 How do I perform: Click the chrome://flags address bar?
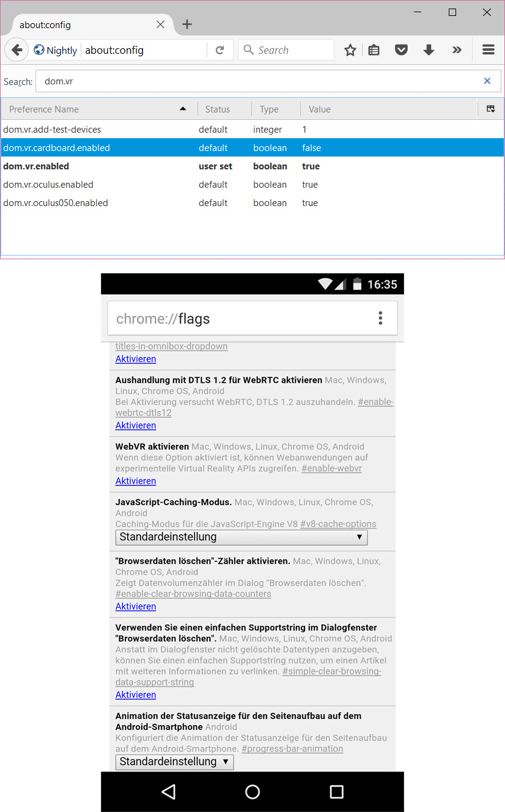[238, 319]
